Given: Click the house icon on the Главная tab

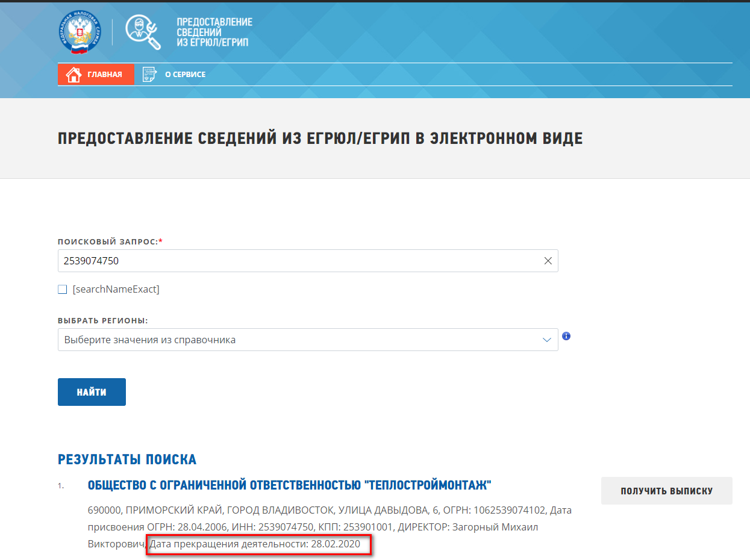Looking at the screenshot, I should coord(73,75).
